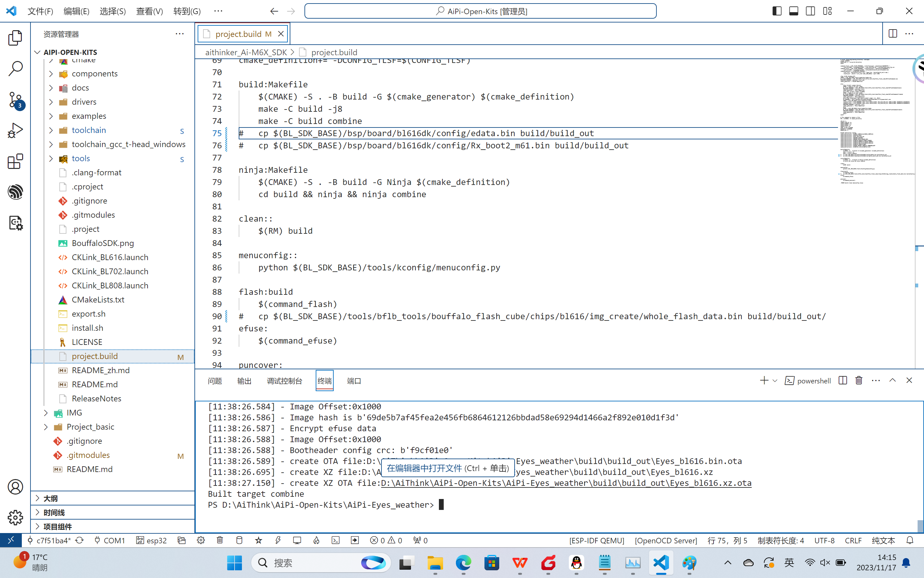The width and height of the screenshot is (924, 578).
Task: Open Source Control view with 3 changes
Action: (x=15, y=100)
